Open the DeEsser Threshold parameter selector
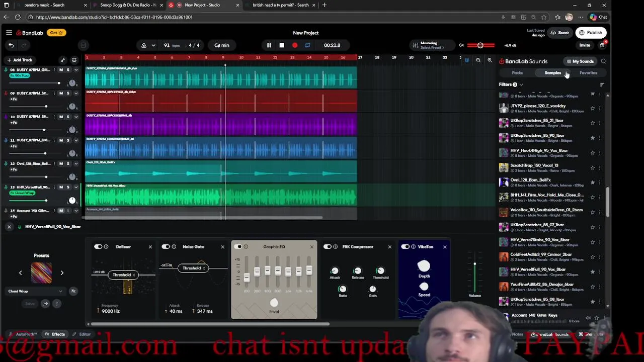 [x=124, y=275]
